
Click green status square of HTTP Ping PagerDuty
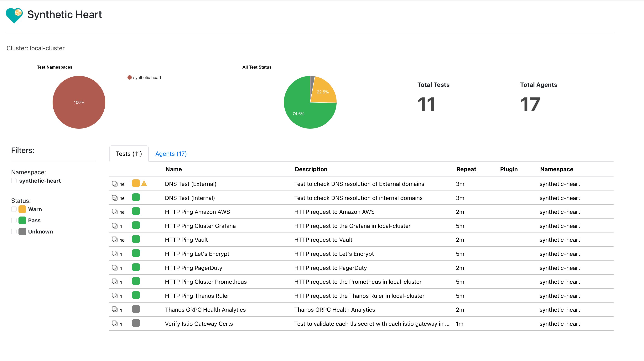click(x=136, y=267)
